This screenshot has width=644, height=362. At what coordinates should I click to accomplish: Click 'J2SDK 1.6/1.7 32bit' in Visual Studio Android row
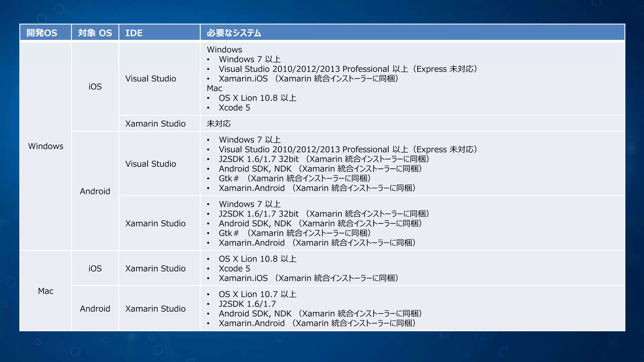324,159
